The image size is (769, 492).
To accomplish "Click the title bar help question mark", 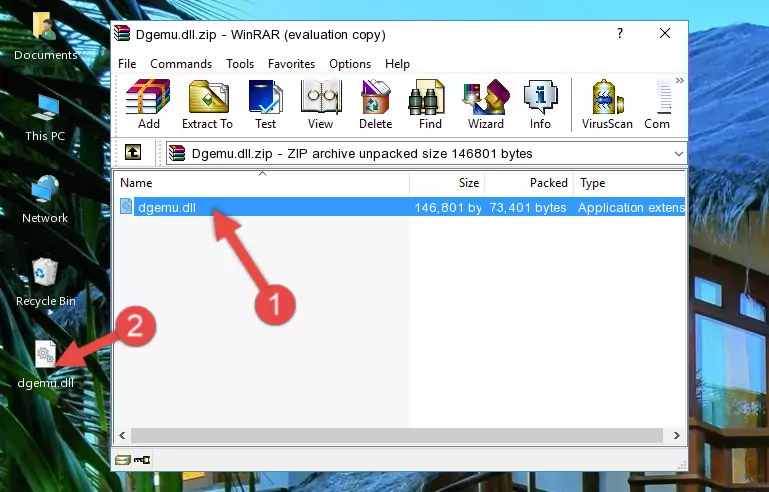I will click(x=620, y=33).
